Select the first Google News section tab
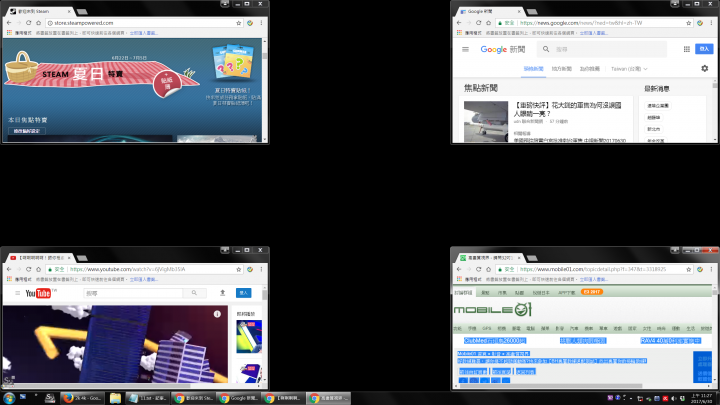Viewport: 720px width, 405px height. 533,69
